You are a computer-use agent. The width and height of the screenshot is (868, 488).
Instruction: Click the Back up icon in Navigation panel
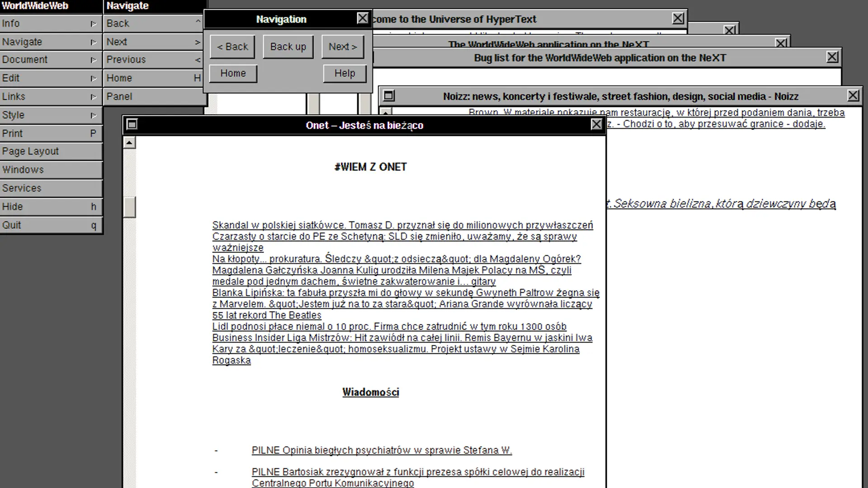point(288,46)
